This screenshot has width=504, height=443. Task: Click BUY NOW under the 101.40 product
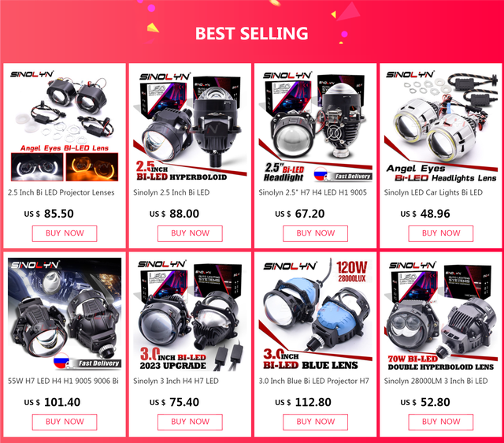coord(65,422)
